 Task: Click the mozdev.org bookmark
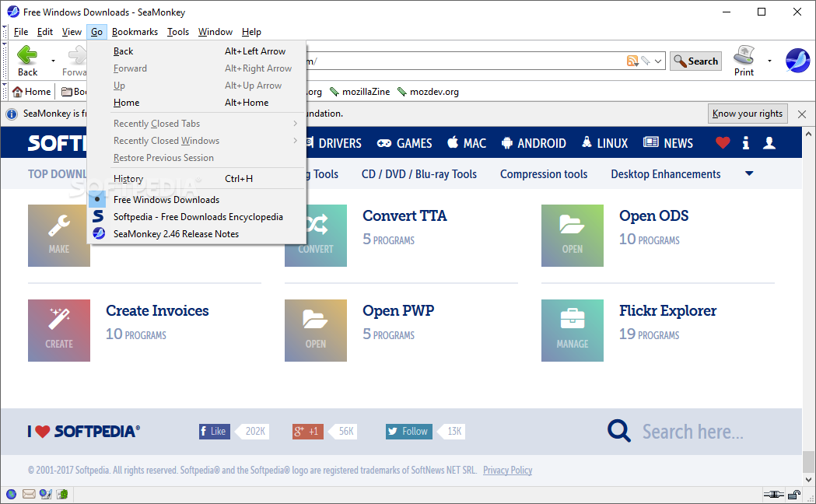point(428,92)
